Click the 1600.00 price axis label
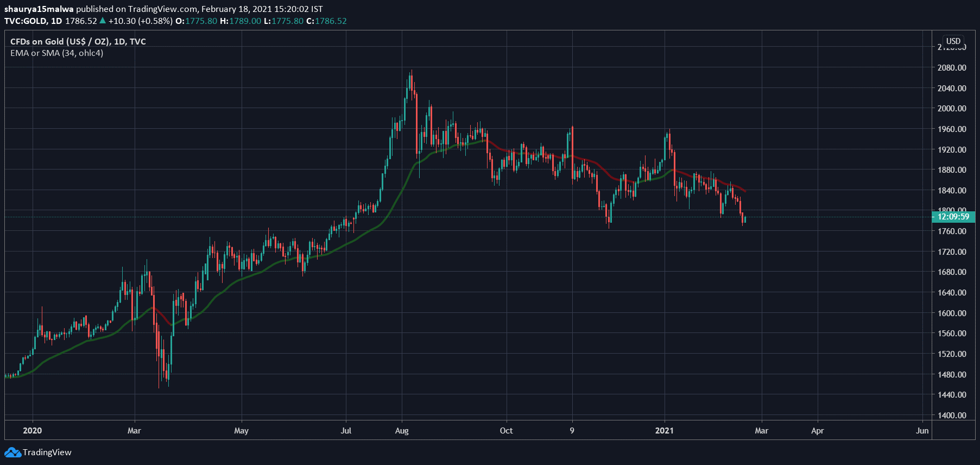This screenshot has width=980, height=465. [952, 313]
